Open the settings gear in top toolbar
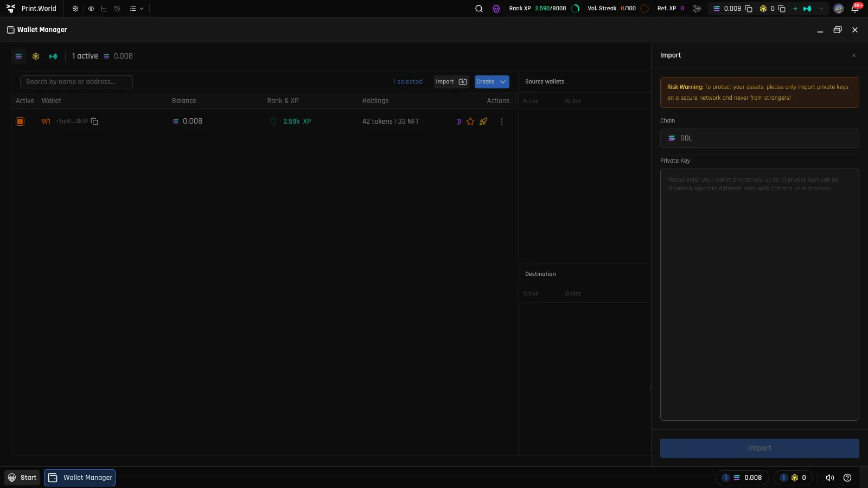This screenshot has height=488, width=868. point(75,9)
